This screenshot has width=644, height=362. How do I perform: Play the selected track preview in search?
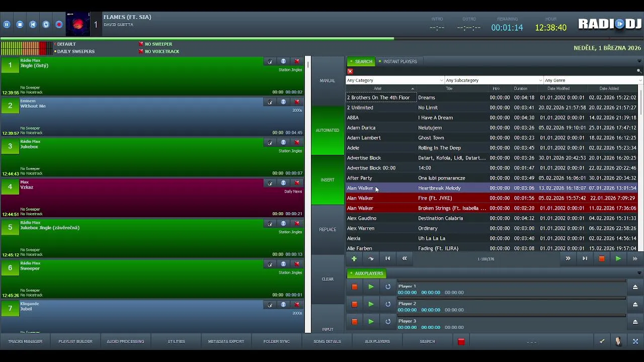click(x=618, y=259)
